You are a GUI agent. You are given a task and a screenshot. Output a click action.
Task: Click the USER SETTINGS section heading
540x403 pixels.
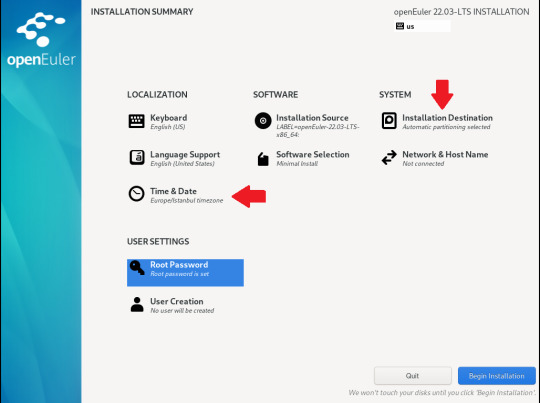158,241
